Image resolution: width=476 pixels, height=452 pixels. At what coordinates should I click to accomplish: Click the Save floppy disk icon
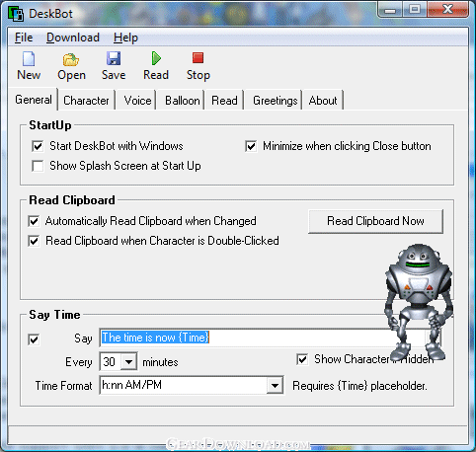pyautogui.click(x=114, y=58)
